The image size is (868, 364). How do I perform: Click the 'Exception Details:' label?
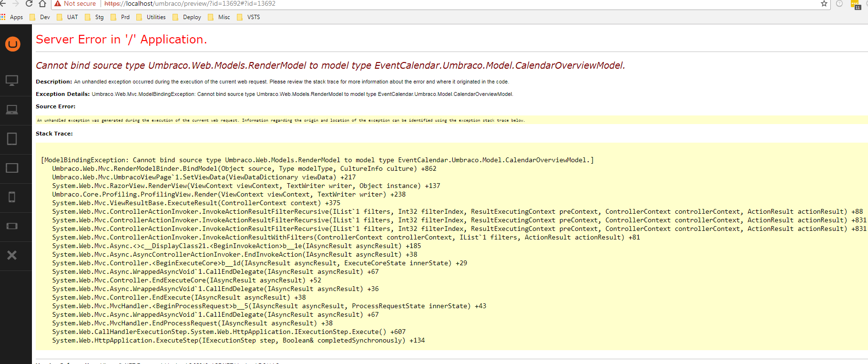(62, 94)
